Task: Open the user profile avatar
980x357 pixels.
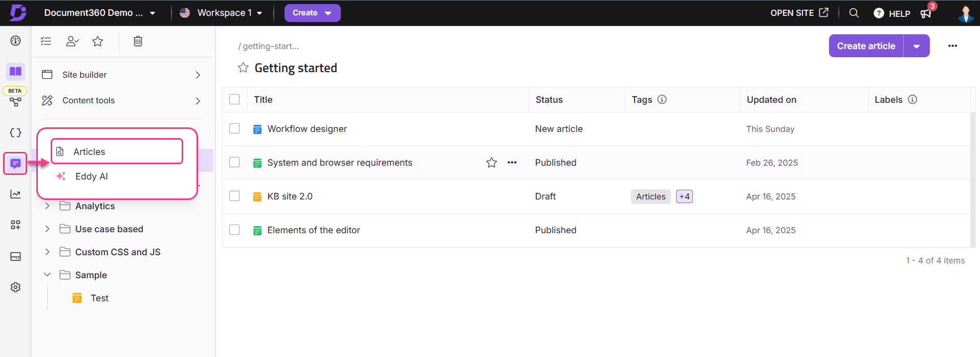Action: [966, 13]
